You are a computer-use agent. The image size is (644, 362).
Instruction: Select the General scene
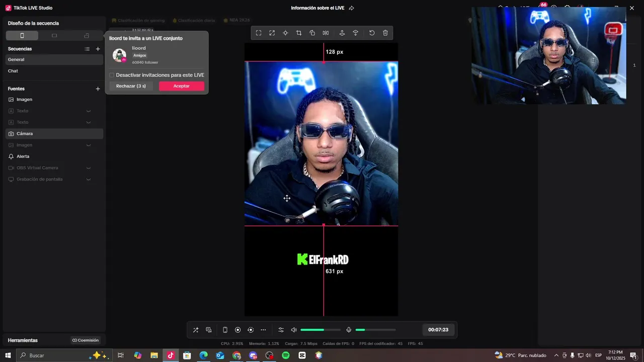point(54,59)
